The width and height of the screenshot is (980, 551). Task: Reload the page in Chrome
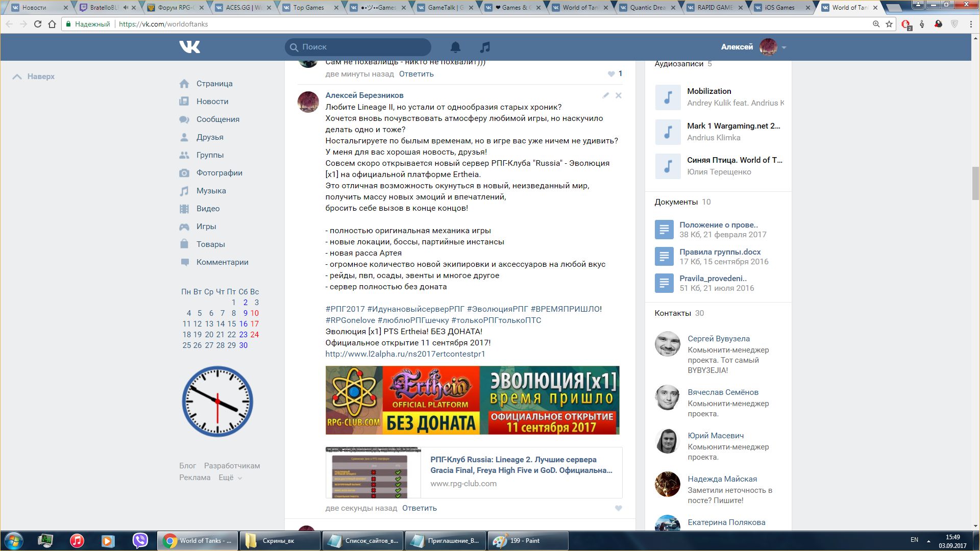tap(37, 24)
